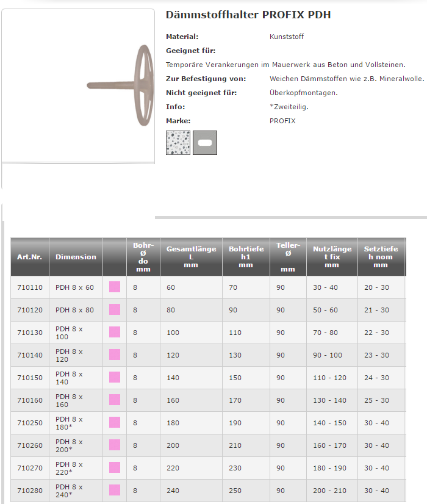Click the Nutzlänge t fix header
This screenshot has height=504, width=427.
[332, 257]
